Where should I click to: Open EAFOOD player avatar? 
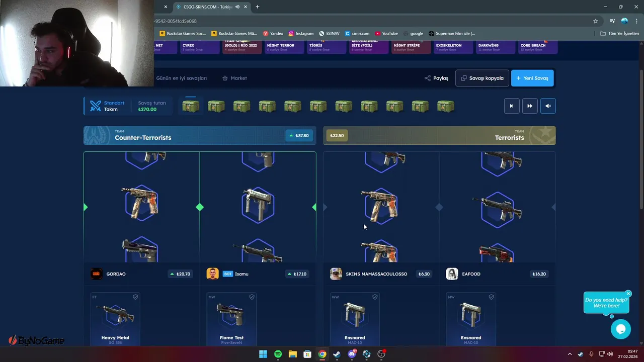tap(452, 274)
